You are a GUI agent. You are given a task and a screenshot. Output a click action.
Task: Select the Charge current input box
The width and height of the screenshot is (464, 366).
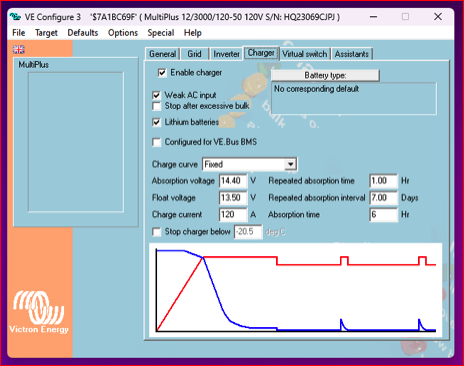click(x=233, y=214)
